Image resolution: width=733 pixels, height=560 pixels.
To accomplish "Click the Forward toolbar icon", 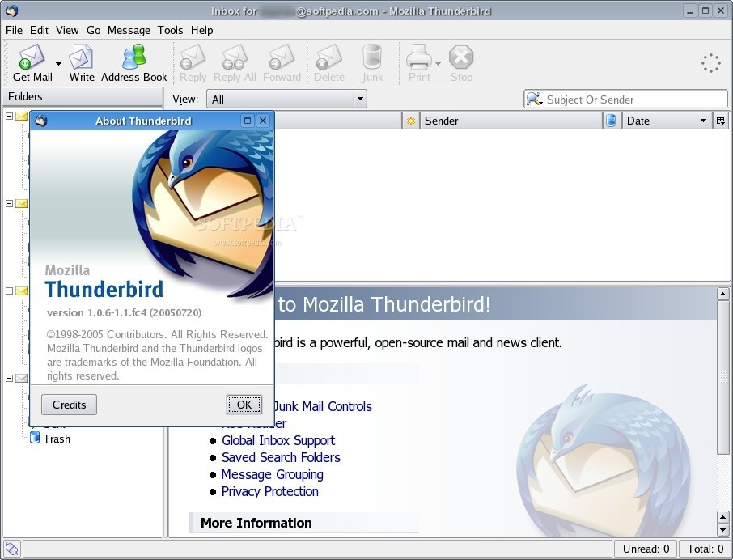I will pos(282,57).
